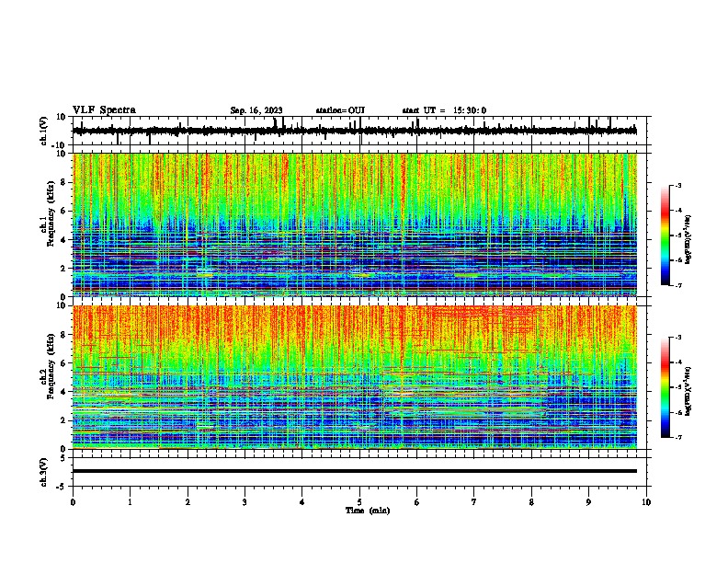Image resolution: width=728 pixels, height=563 pixels.
Task: Click the ch.3 flat black trace line
Action: [x=355, y=471]
